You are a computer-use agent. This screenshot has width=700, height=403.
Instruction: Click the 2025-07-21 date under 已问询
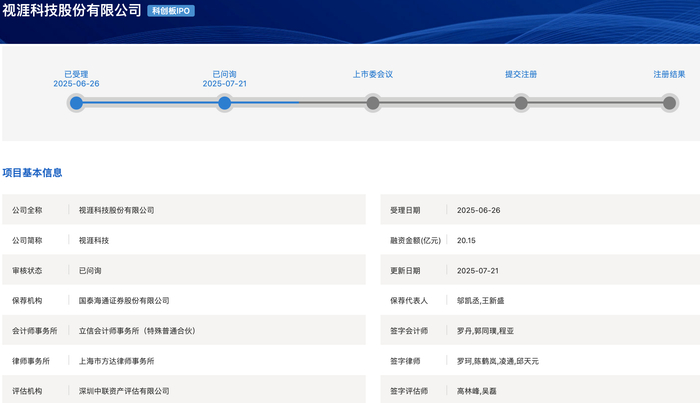coord(225,83)
